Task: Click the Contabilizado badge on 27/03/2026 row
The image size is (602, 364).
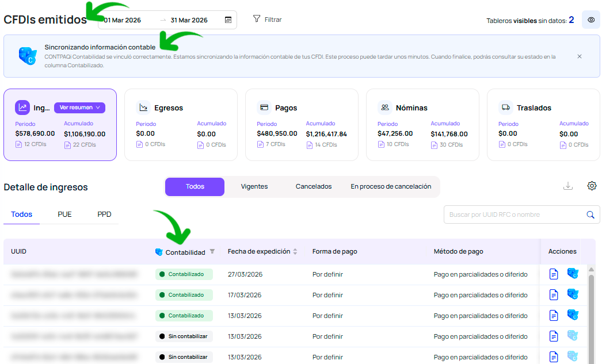Action: [x=184, y=274]
